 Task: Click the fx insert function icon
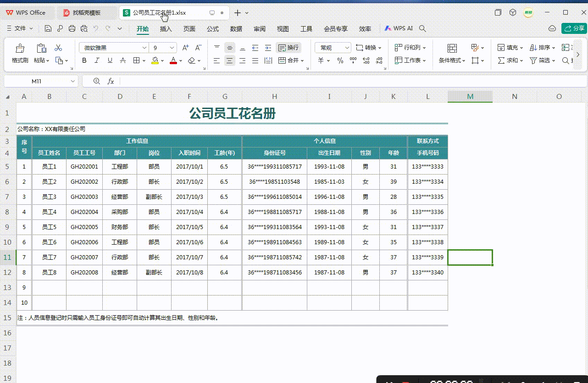pyautogui.click(x=111, y=81)
